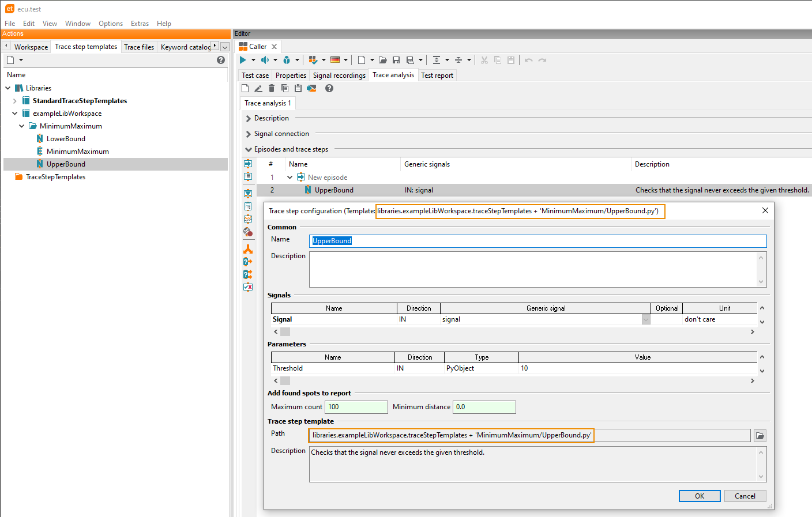The image size is (812, 517).
Task: Collapse the exampleLibWorkspace node
Action: pos(15,114)
